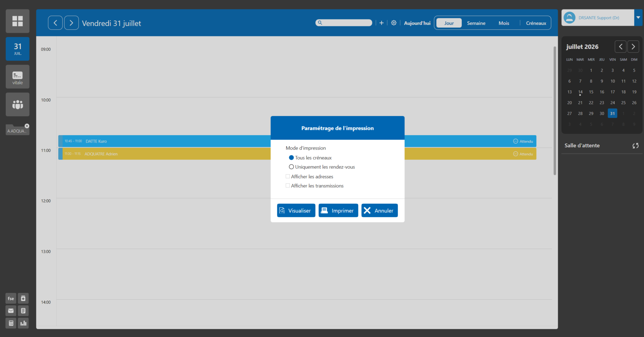
Task: Open the document list icon
Action: tap(23, 311)
